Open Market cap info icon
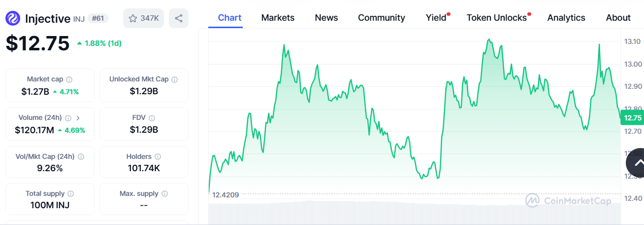Screen dimensions: 644x225 [69, 79]
